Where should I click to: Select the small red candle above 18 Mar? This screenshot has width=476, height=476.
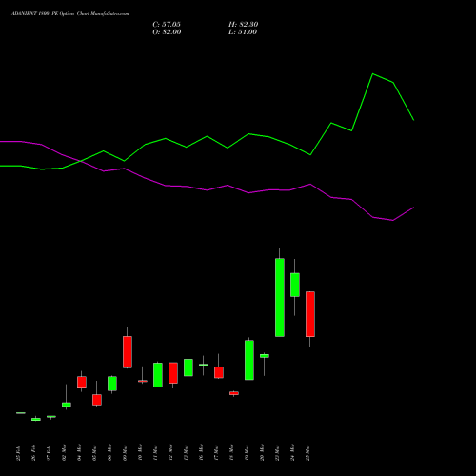pyautogui.click(x=234, y=393)
